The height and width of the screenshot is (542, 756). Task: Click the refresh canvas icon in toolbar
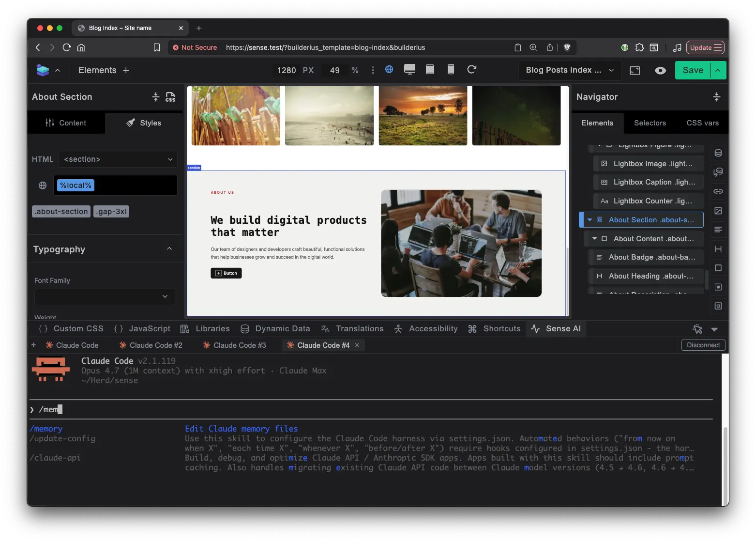472,70
